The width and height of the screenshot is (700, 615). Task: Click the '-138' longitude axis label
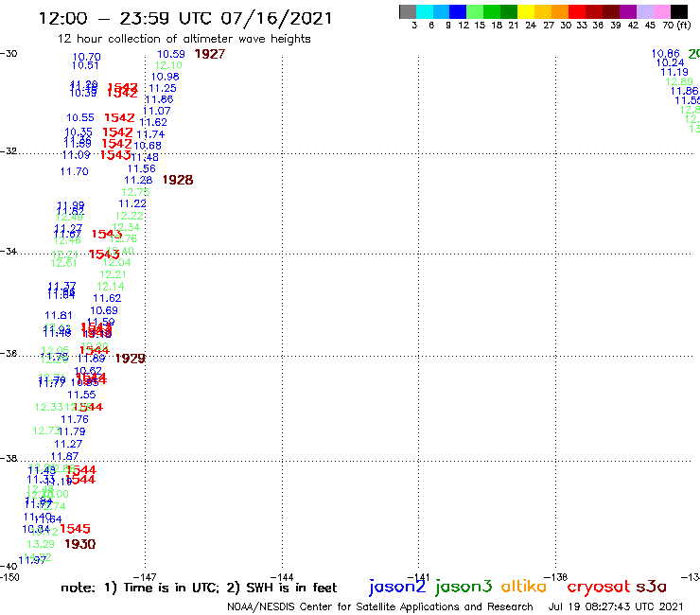(x=556, y=577)
